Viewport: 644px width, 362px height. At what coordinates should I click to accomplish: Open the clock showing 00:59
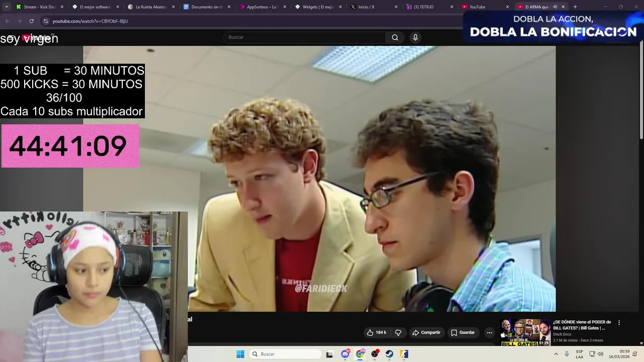coord(618,354)
